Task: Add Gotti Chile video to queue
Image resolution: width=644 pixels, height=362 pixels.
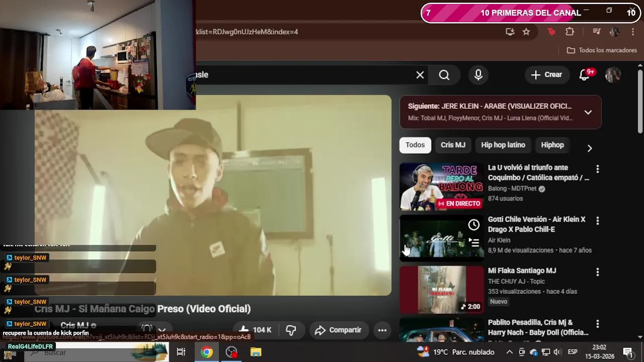Action: click(474, 242)
